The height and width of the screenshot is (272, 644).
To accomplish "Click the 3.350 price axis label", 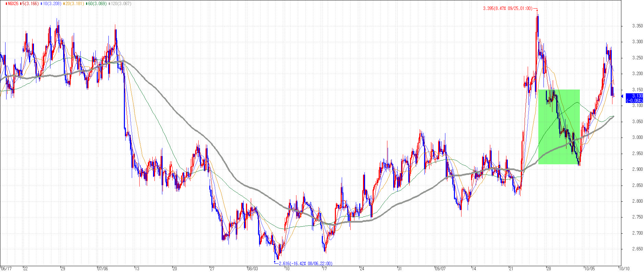I will tap(637, 26).
